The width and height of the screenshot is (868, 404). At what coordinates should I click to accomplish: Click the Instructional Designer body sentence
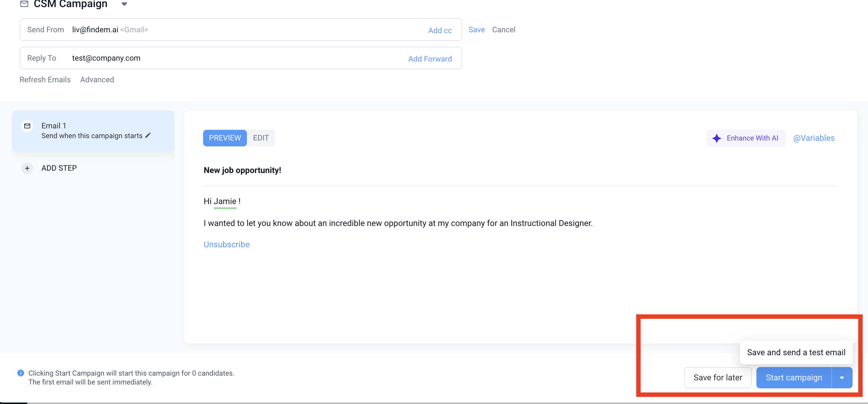[398, 223]
